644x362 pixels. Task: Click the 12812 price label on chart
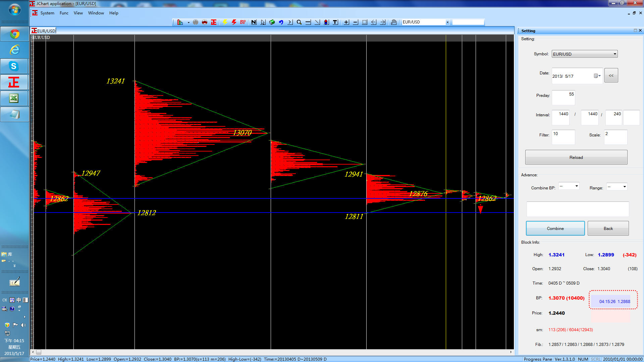click(x=147, y=213)
